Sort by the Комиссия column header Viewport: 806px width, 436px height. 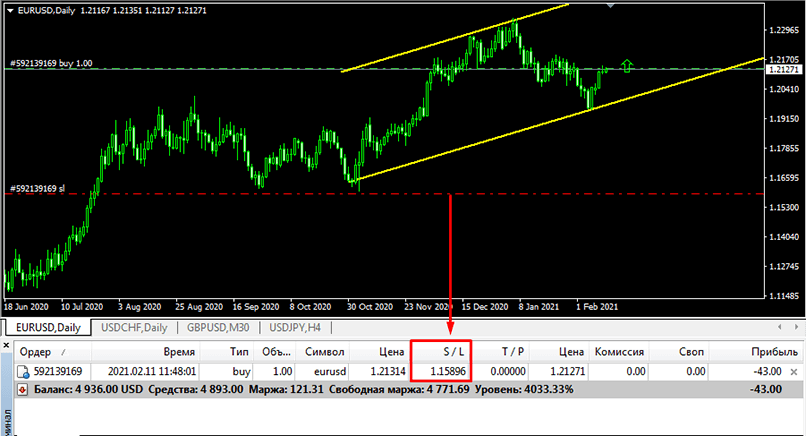(x=619, y=352)
